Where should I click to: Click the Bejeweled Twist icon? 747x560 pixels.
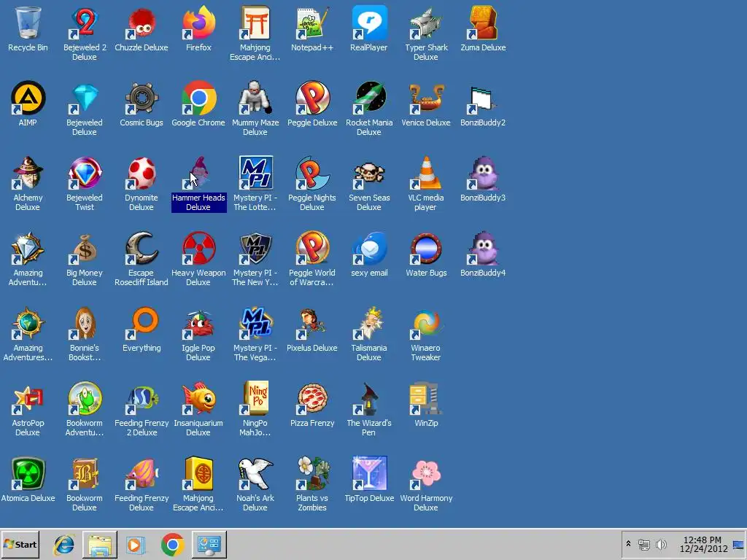coord(85,172)
